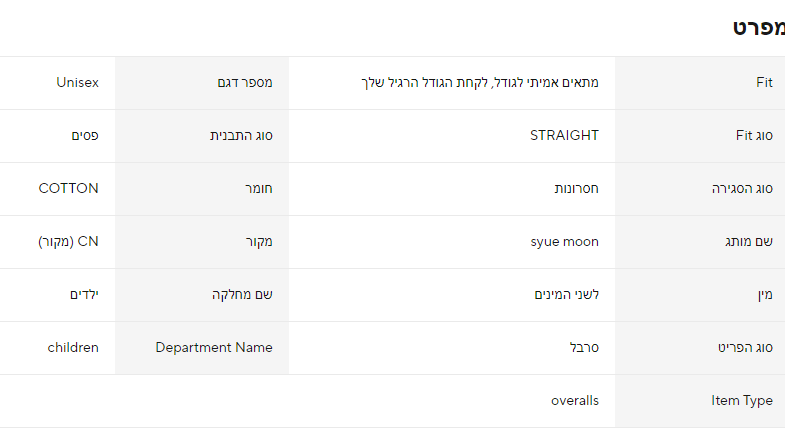
Task: Click the סוג Fit label cell
Action: click(x=754, y=136)
